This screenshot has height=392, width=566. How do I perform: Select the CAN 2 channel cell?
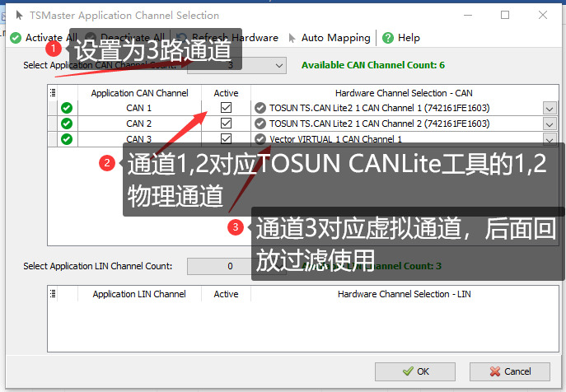coord(139,124)
